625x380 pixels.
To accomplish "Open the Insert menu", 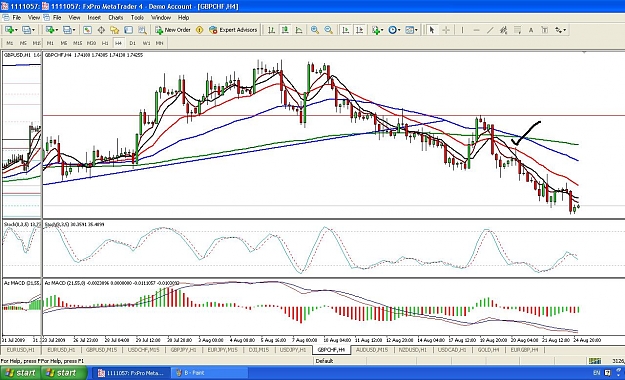I will [94, 18].
